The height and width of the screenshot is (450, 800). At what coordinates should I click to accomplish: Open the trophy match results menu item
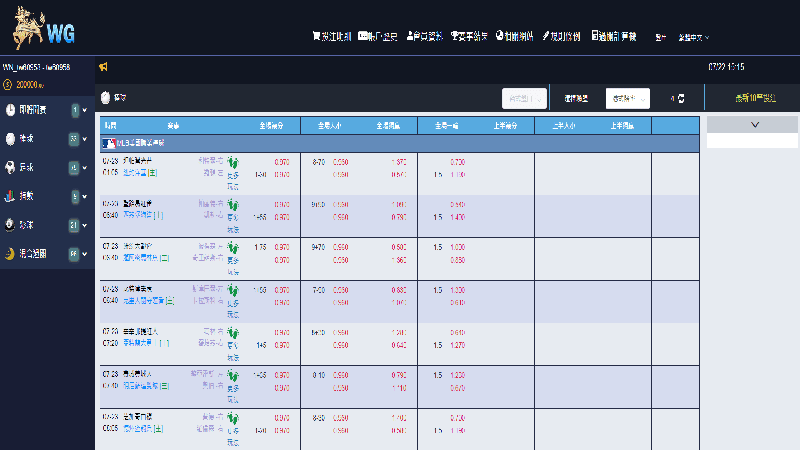(x=469, y=36)
